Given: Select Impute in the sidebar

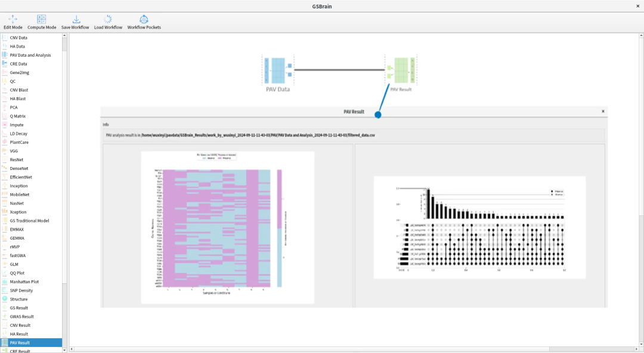Looking at the screenshot, I should coord(31,125).
